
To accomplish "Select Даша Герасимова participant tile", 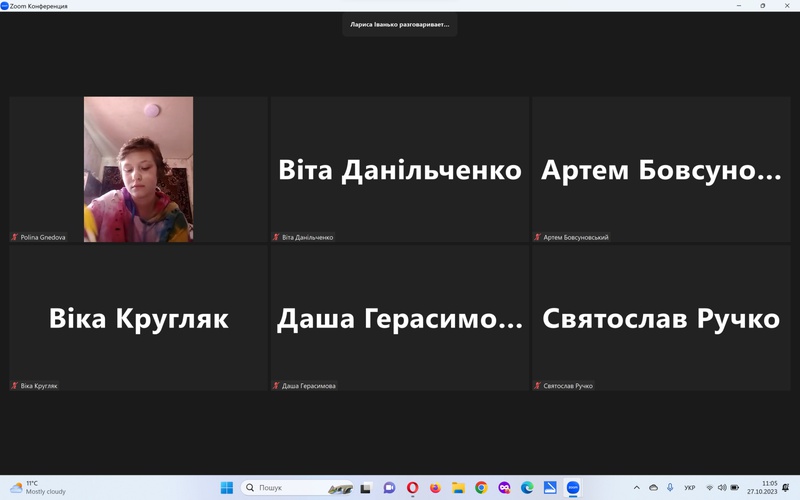I will pyautogui.click(x=399, y=318).
